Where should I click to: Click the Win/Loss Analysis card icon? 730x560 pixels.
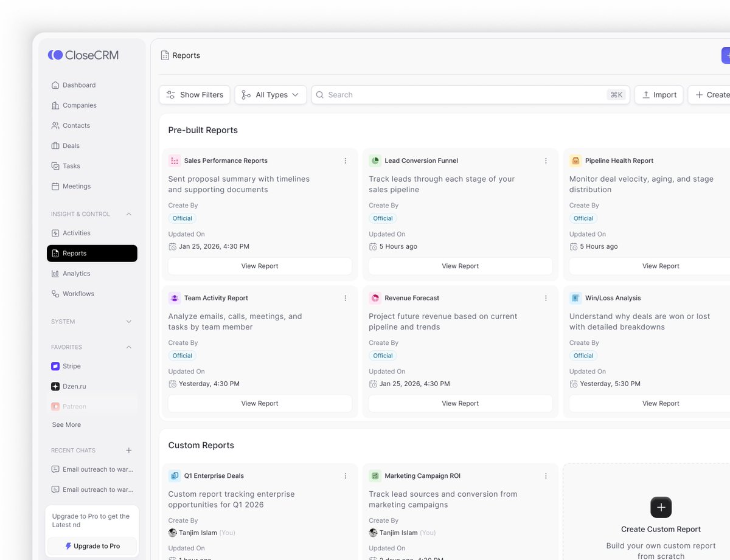pyautogui.click(x=575, y=299)
